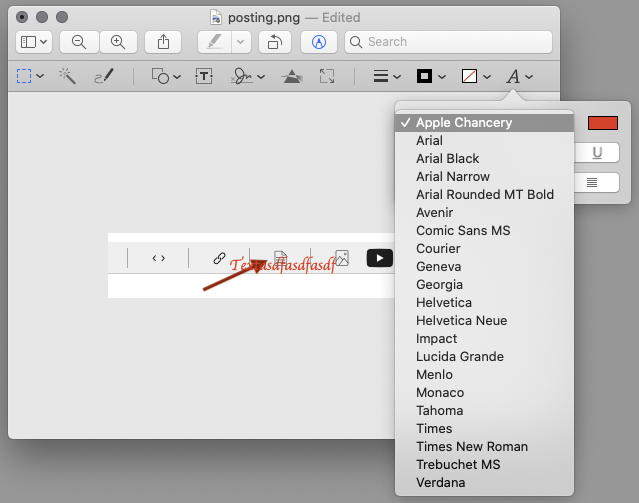
Task: Select the Sketch pen tool
Action: 104,76
